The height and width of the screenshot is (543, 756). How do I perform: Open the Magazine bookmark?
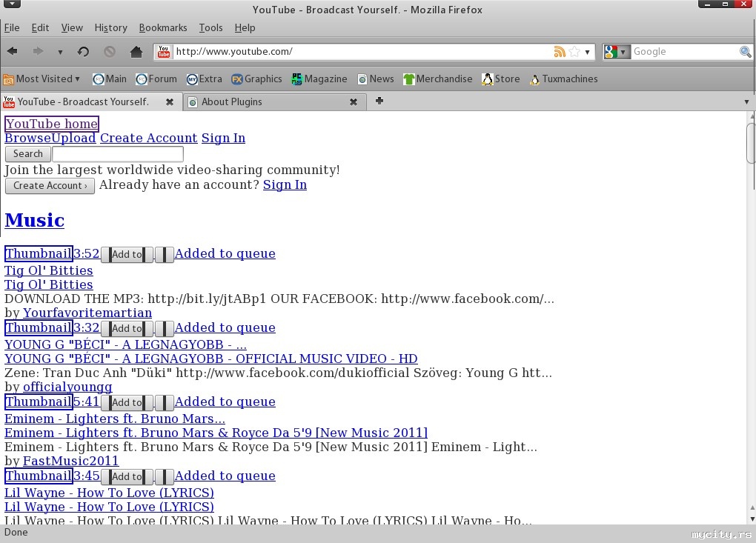319,79
